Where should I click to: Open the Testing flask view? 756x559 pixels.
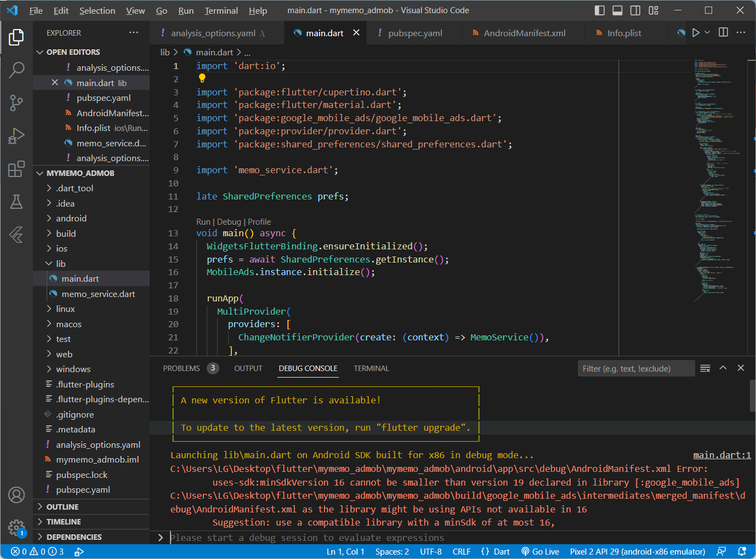(x=16, y=202)
